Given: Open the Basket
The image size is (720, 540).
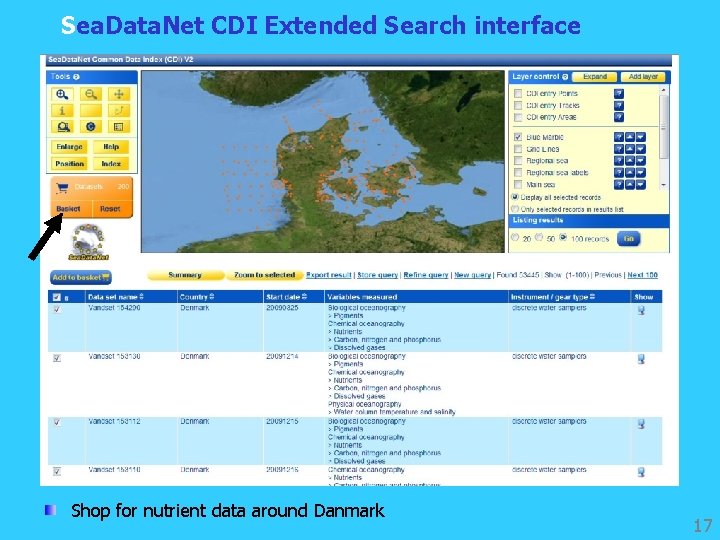Looking at the screenshot, I should [68, 209].
